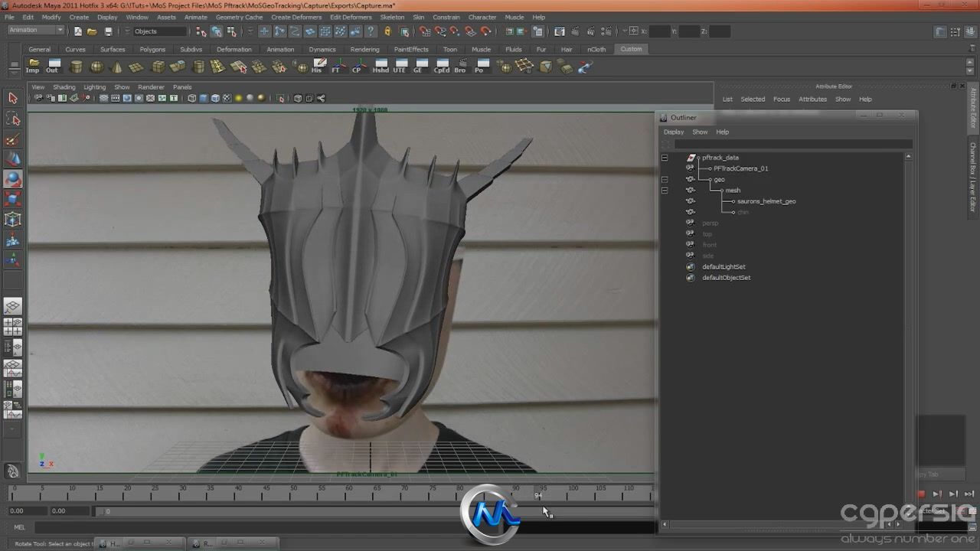This screenshot has width=980, height=551.
Task: Open the Create Deformers menu
Action: click(x=296, y=17)
